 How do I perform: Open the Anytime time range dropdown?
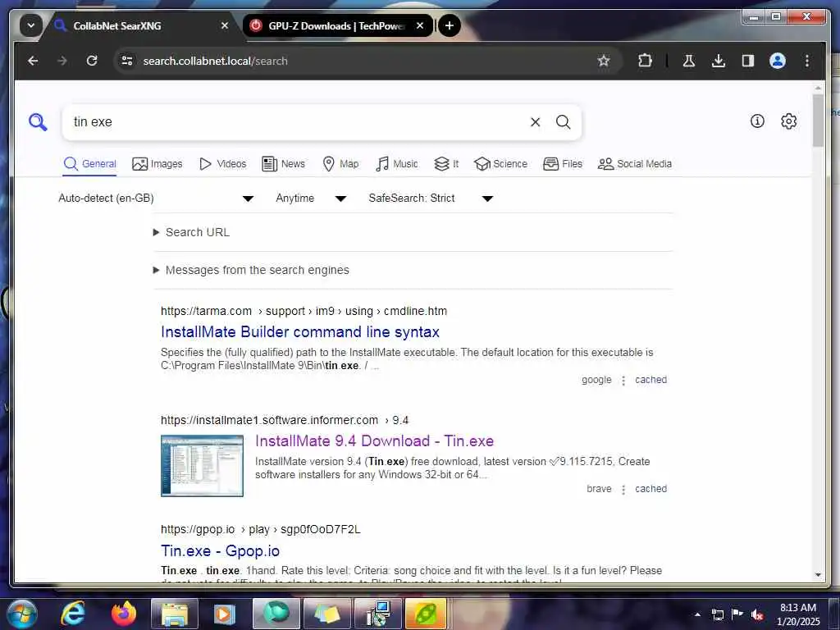[311, 199]
